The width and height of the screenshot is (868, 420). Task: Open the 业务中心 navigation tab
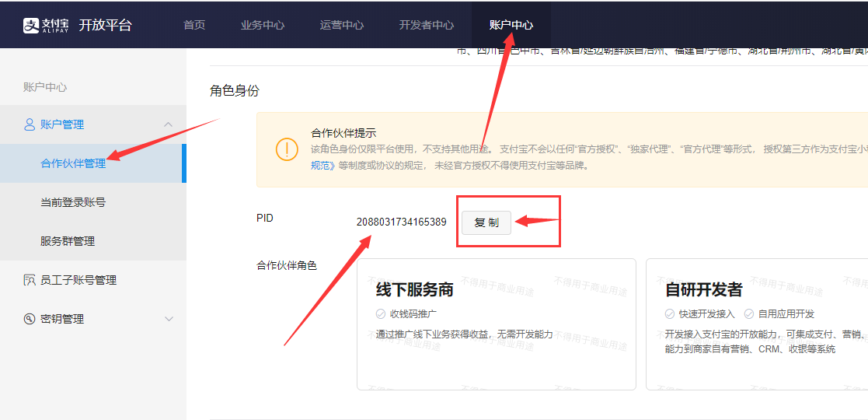coord(263,25)
